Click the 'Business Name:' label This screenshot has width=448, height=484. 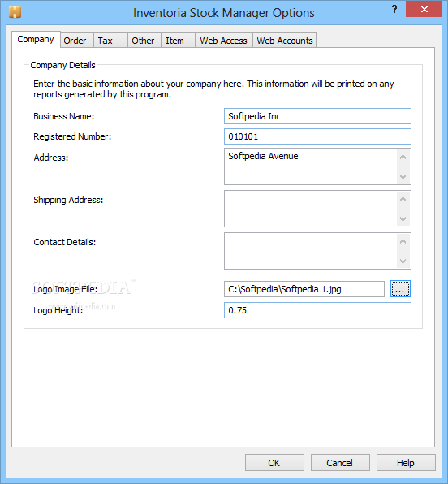point(64,116)
